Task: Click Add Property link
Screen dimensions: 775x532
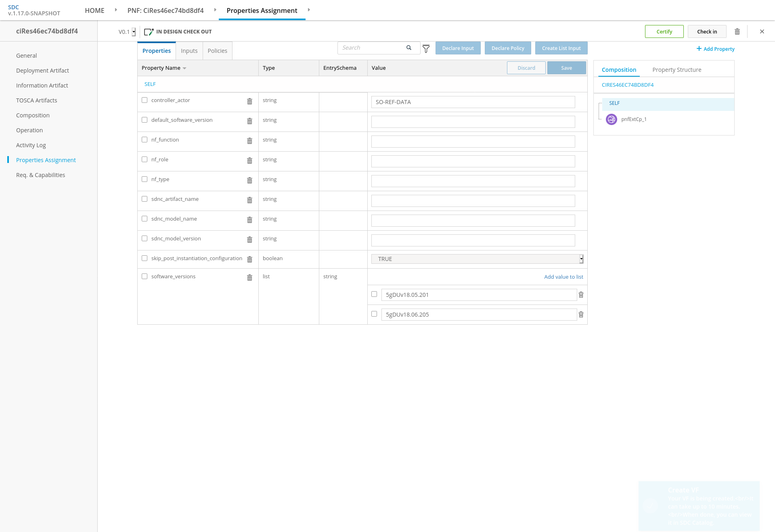Action: point(716,49)
